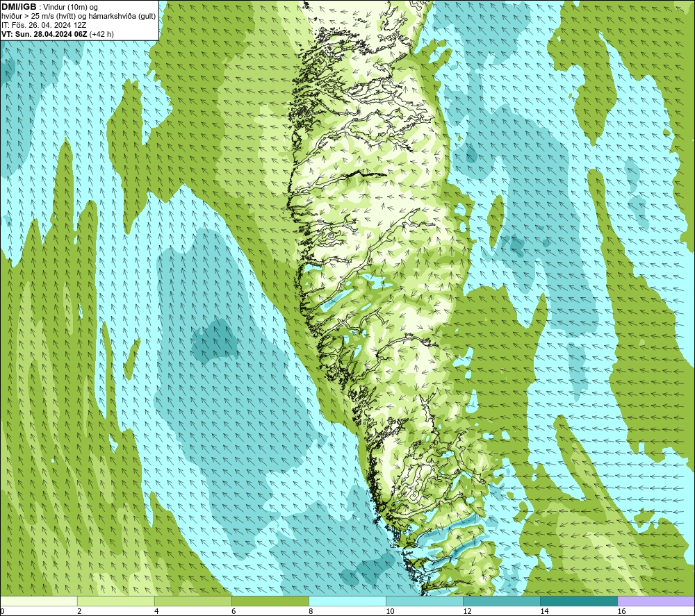Screen dimensions: 695x616
Task: Click the 14–16 m/s dark teal legend swatch
Action: 578,601
